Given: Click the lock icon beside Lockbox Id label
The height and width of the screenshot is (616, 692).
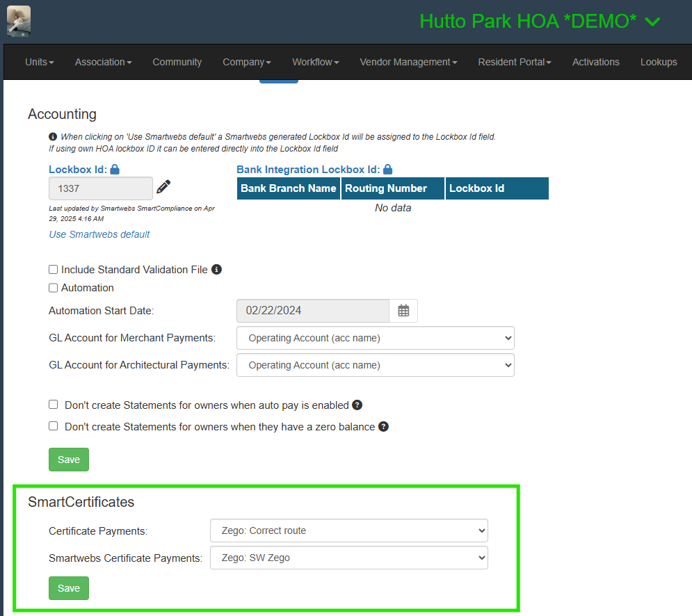Looking at the screenshot, I should [115, 169].
